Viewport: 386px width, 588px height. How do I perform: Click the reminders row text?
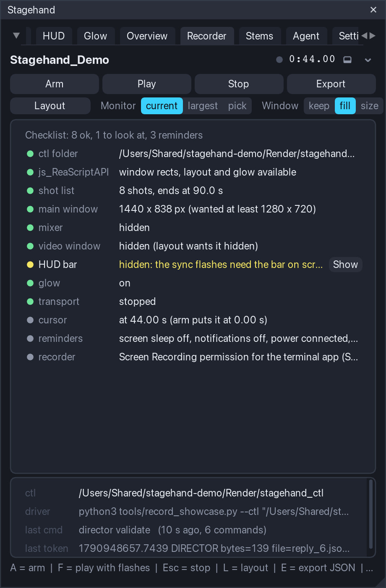pyautogui.click(x=239, y=339)
